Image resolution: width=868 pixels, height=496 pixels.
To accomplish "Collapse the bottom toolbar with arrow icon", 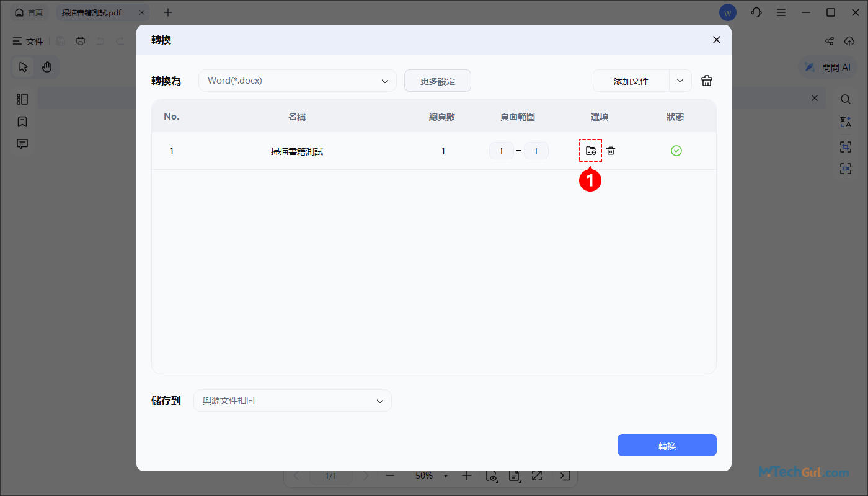I will [x=564, y=476].
